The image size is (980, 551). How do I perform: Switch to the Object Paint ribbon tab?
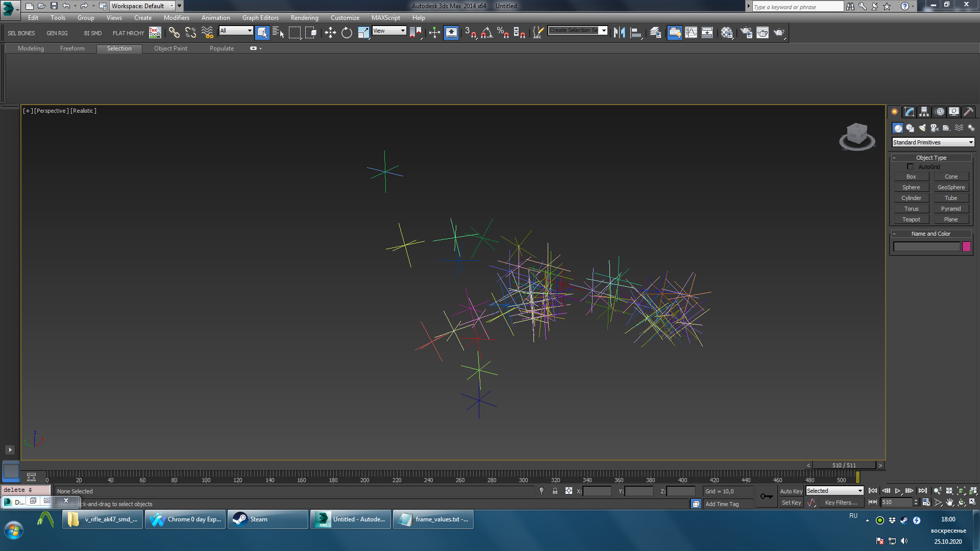coord(170,48)
